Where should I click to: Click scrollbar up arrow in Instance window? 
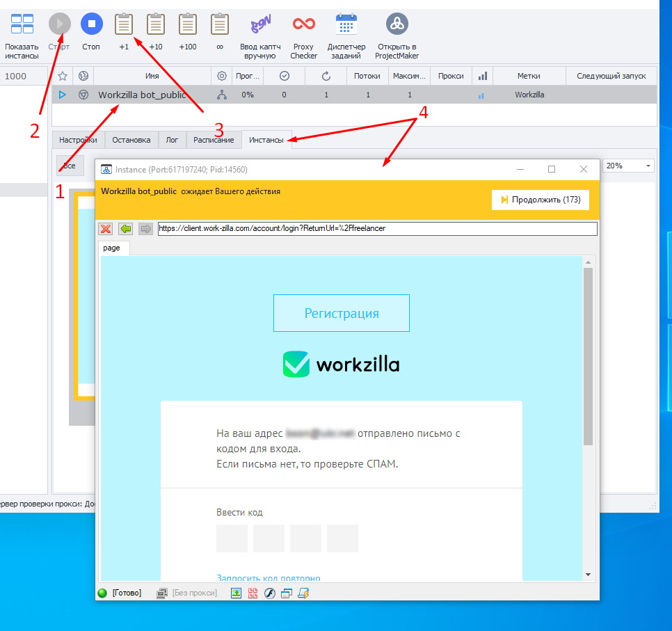coord(588,262)
